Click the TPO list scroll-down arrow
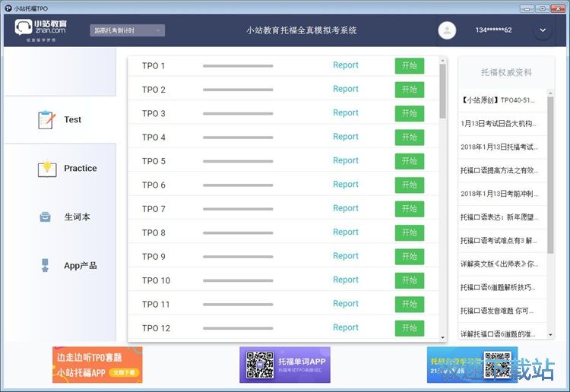Image resolution: width=570 pixels, height=392 pixels. click(x=442, y=337)
